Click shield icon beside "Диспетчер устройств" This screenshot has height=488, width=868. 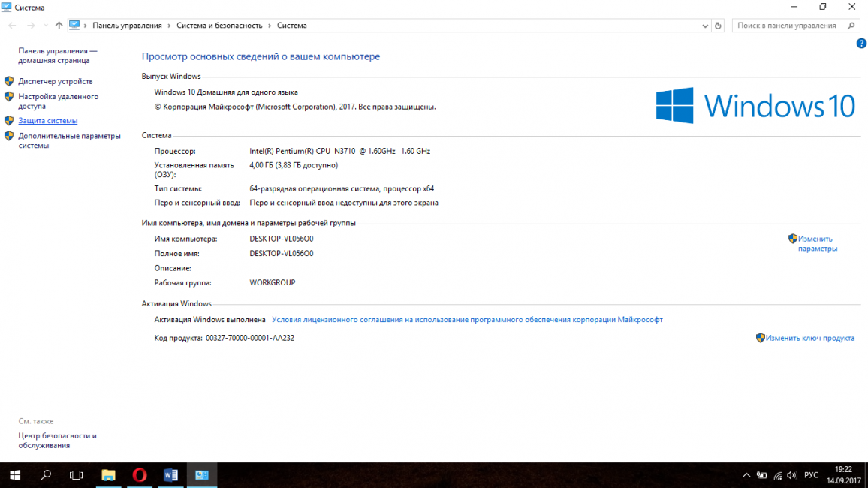[x=9, y=81]
